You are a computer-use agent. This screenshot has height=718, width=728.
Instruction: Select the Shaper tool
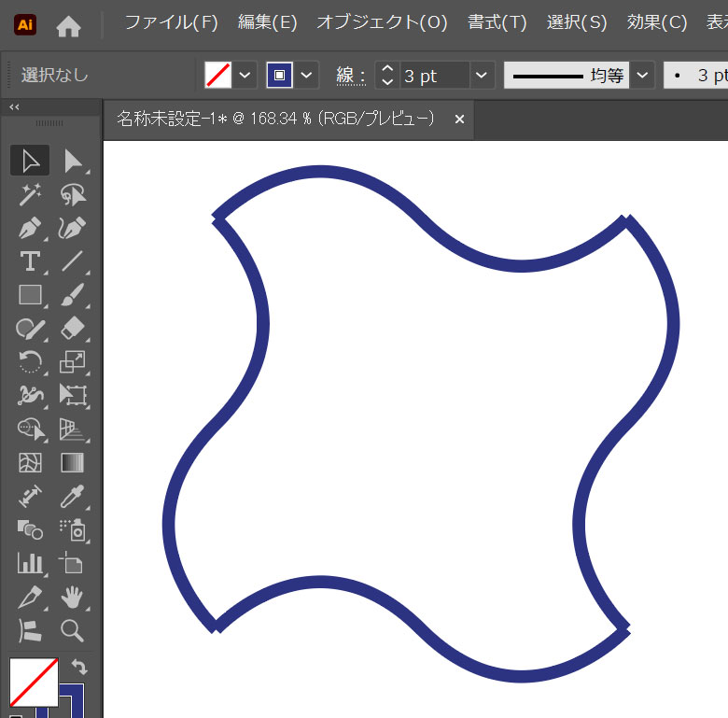coord(30,329)
